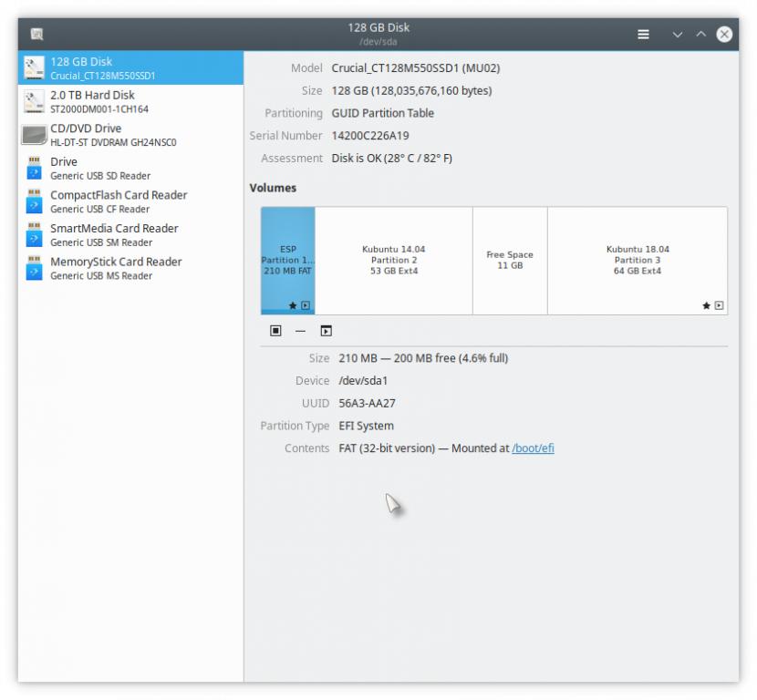Open the hamburger drive options menu
The width and height of the screenshot is (757, 700).
pyautogui.click(x=643, y=34)
